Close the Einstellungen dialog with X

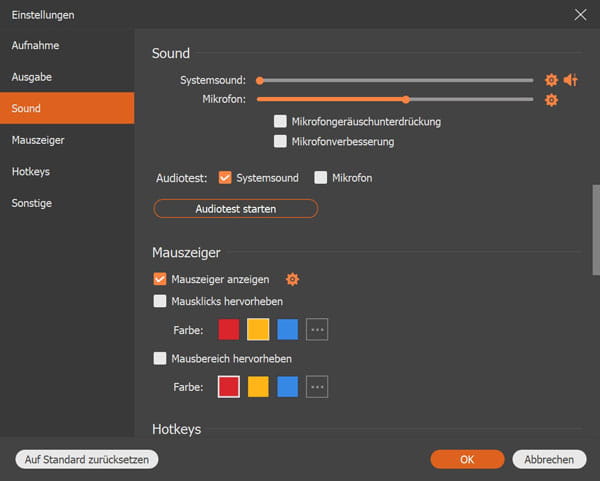click(x=580, y=14)
